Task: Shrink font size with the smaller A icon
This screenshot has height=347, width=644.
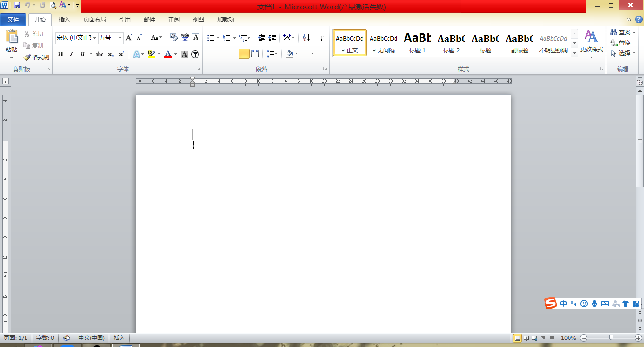Action: tap(139, 38)
